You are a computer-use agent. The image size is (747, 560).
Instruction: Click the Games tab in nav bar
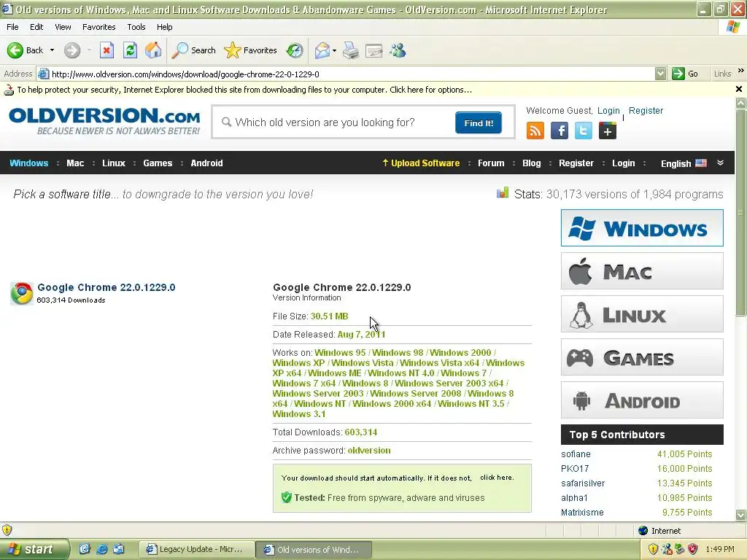click(x=158, y=163)
